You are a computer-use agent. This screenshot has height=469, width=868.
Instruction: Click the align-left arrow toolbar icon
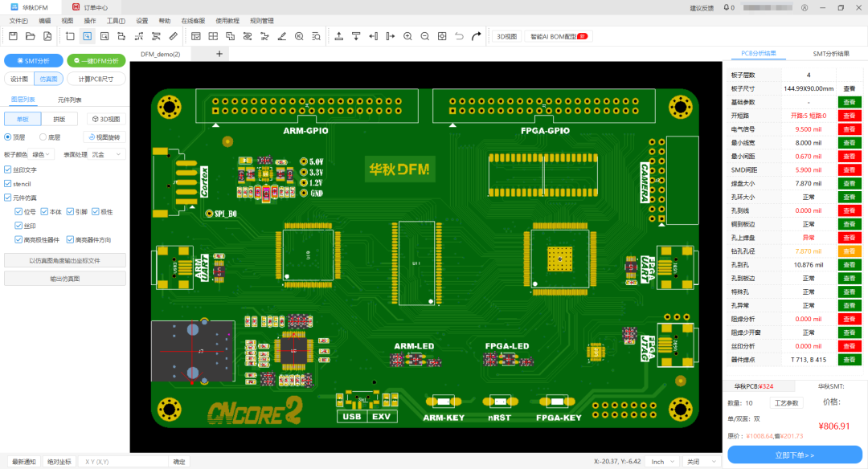click(x=374, y=36)
